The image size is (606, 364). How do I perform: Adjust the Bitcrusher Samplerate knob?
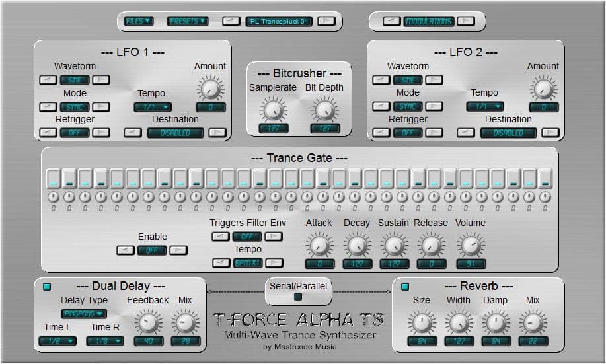(x=273, y=110)
